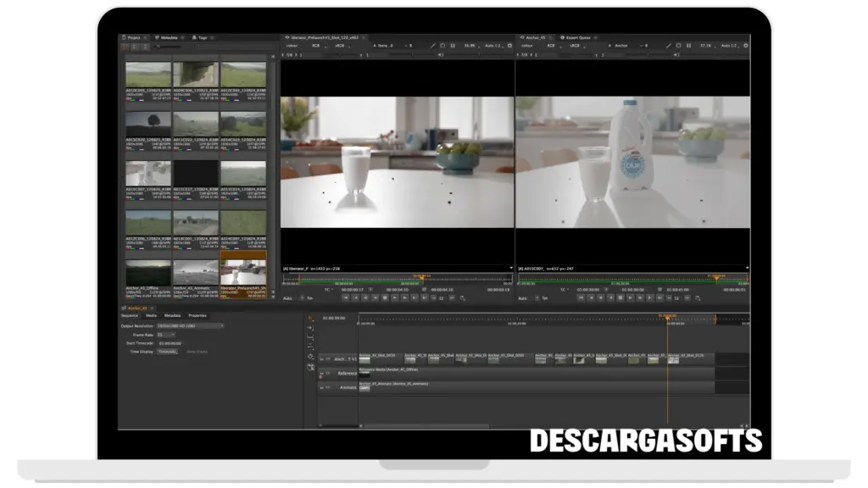Toggle the eye icon on the top video track
The height and width of the screenshot is (488, 868).
(x=329, y=358)
